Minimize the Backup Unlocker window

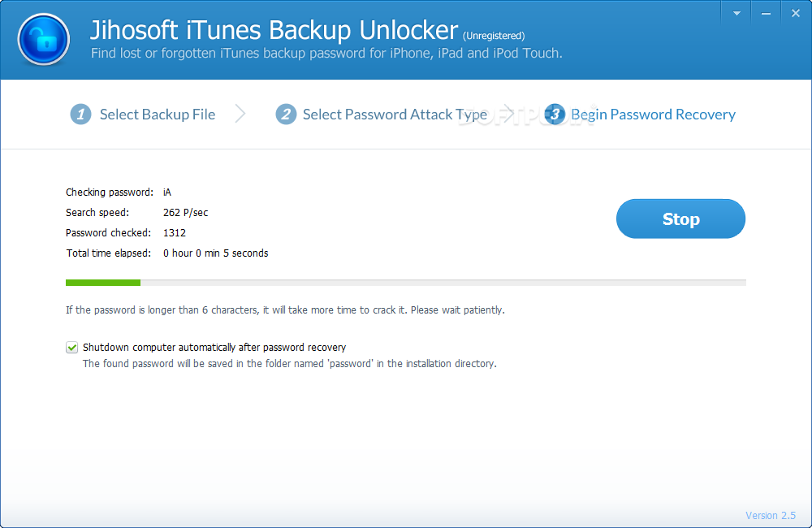[765, 13]
